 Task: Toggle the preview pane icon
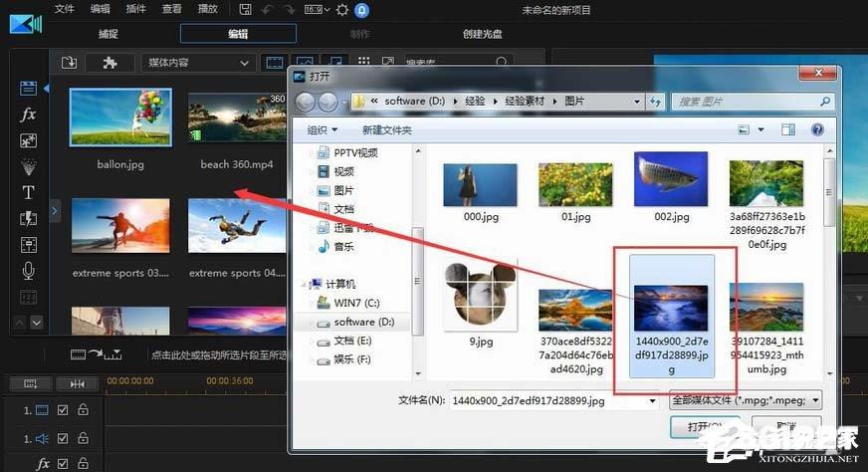(787, 129)
